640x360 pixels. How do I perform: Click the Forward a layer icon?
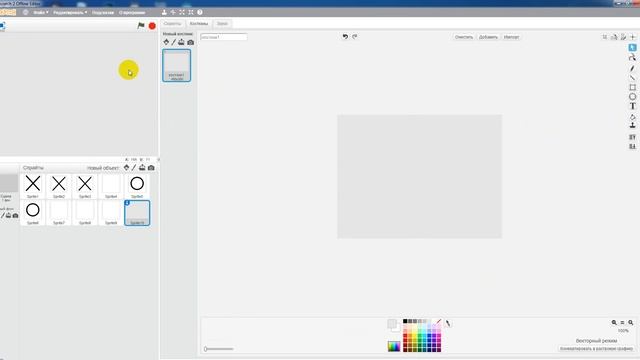[x=632, y=137]
